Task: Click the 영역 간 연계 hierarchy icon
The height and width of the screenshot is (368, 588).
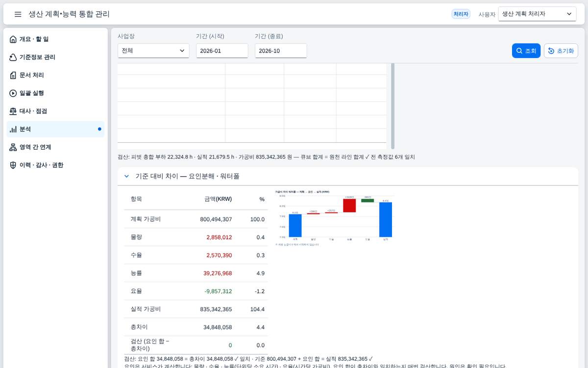Action: 13,147
